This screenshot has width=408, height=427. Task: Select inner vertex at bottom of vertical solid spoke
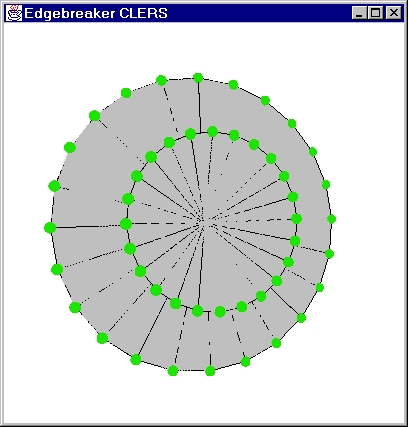point(197,311)
